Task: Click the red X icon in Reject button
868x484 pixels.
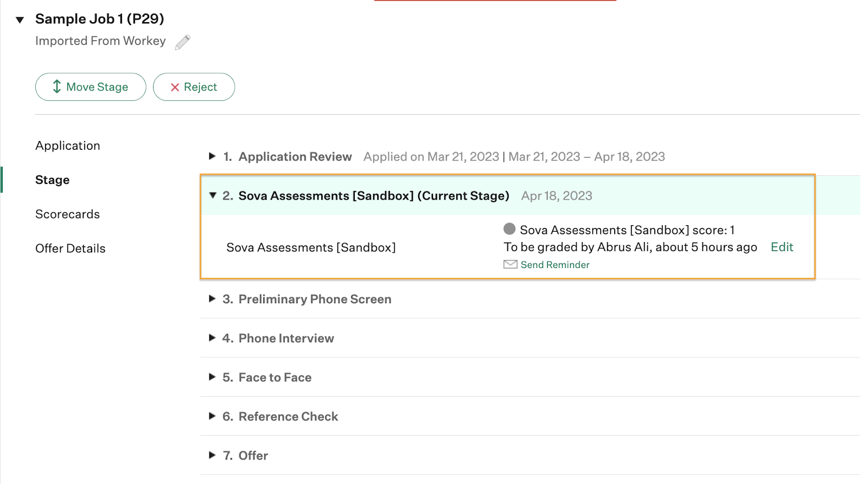Action: tap(175, 87)
